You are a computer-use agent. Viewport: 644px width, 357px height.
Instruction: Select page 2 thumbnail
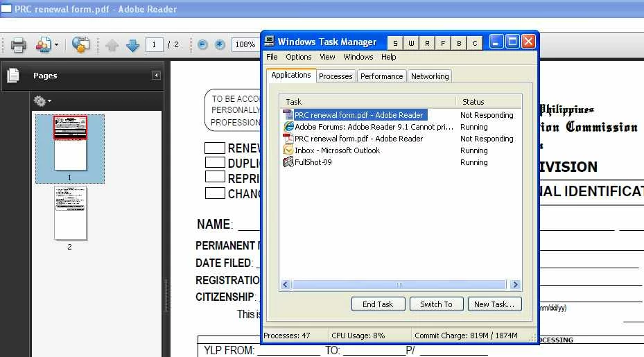pyautogui.click(x=70, y=213)
